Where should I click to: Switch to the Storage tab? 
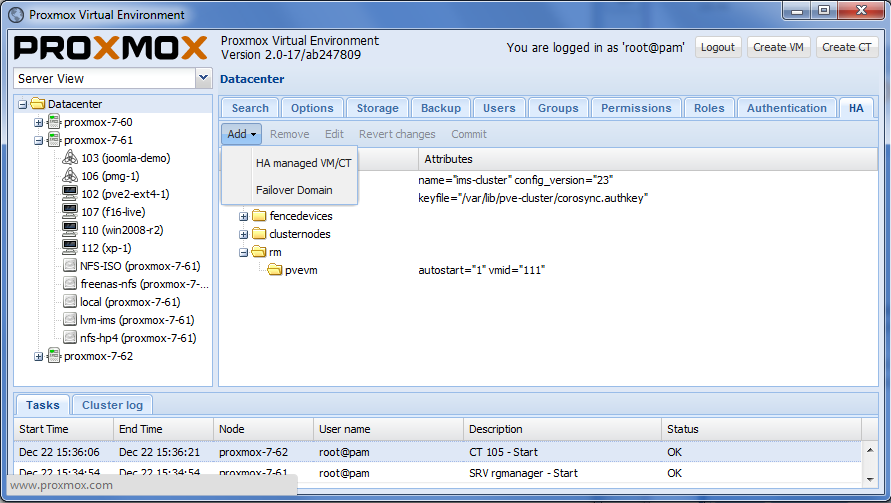point(377,108)
